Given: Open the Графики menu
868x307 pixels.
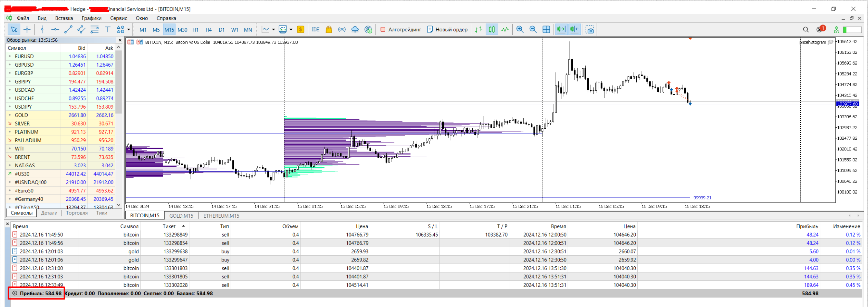Looking at the screenshot, I should pos(91,18).
